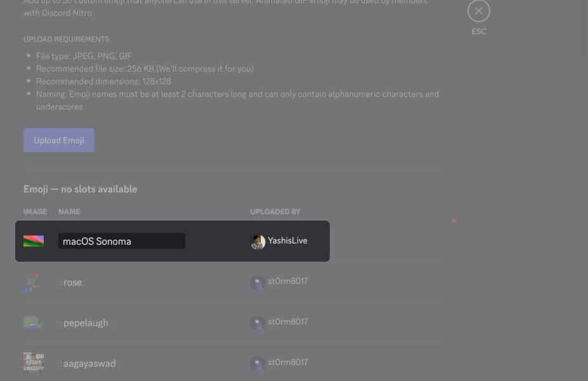Click the UPLOADED BY column header

coord(275,212)
